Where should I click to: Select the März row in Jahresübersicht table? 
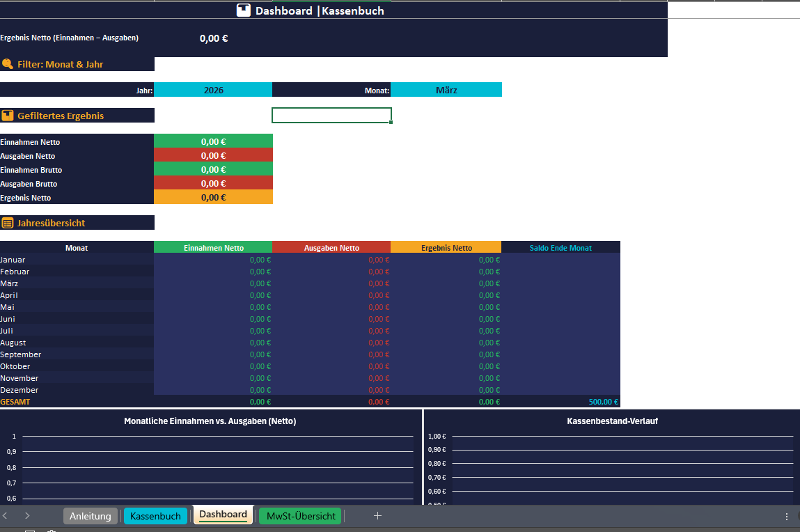point(311,283)
